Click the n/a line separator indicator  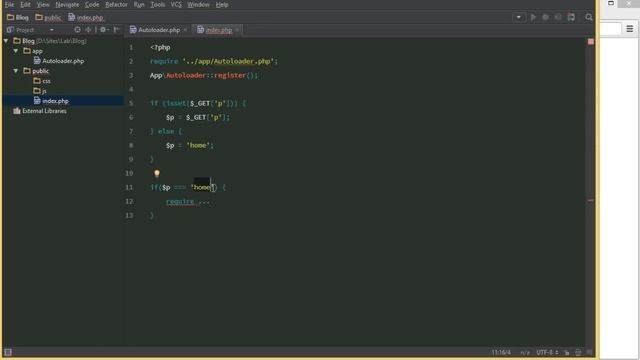525,352
